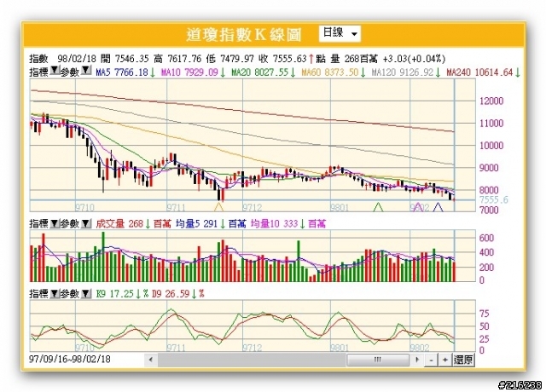546x392 pixels.
Task: Open 參數 dropdown above the volume chart
Action: pos(86,223)
